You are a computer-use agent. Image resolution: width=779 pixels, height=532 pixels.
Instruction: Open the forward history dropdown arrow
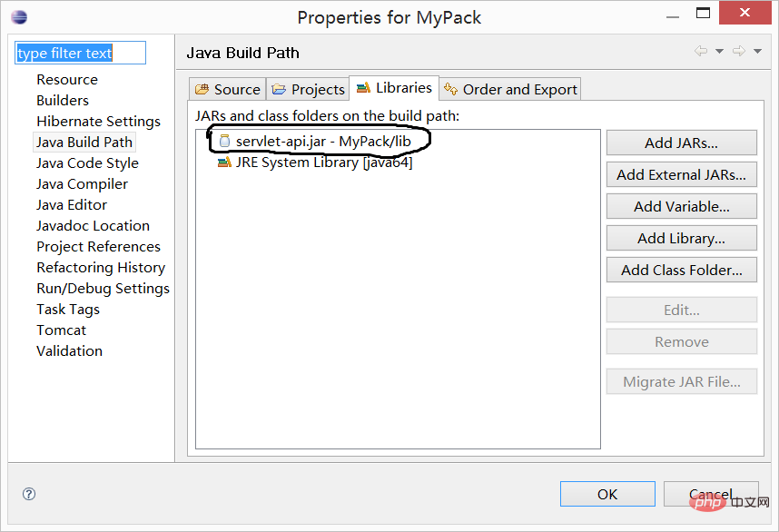pos(757,52)
